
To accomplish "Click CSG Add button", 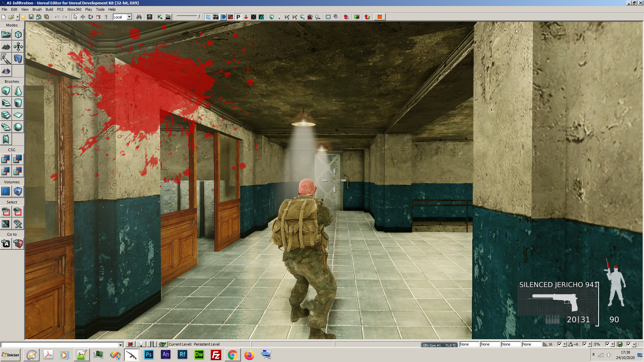I will coord(6,159).
